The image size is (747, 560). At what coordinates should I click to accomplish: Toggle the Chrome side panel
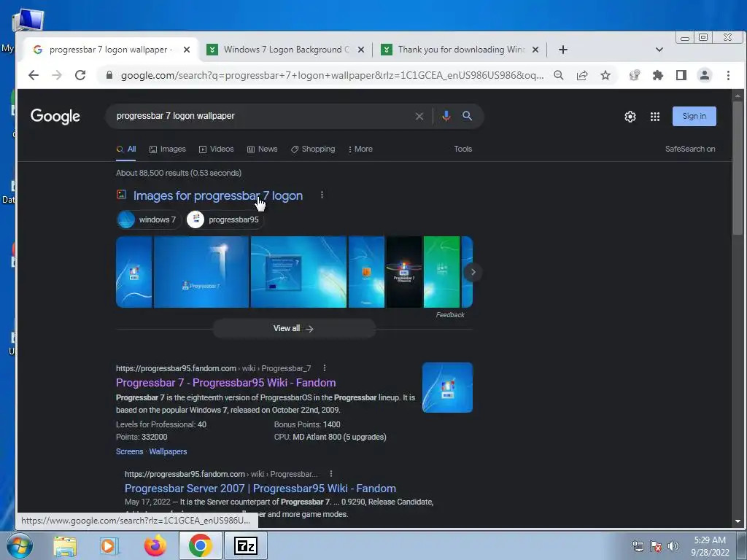pos(681,75)
